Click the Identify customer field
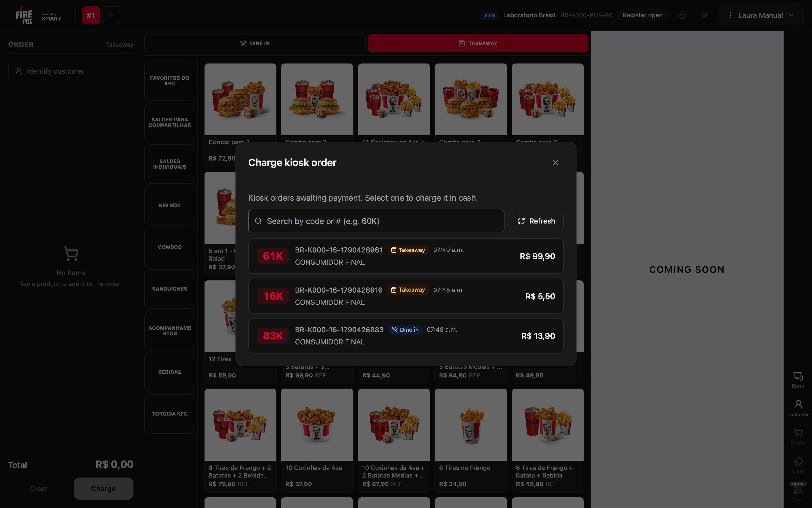812x508 pixels. pyautogui.click(x=71, y=71)
